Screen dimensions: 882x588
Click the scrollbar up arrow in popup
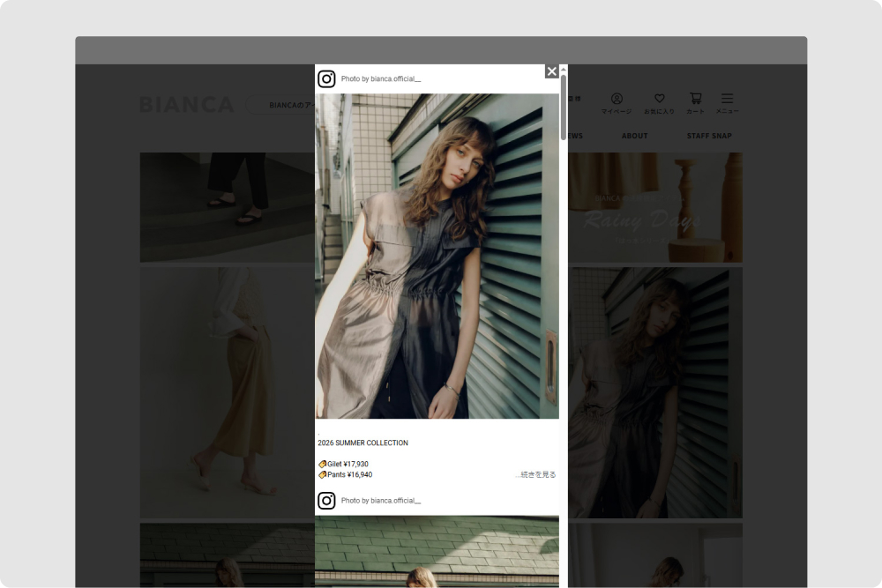(x=564, y=69)
